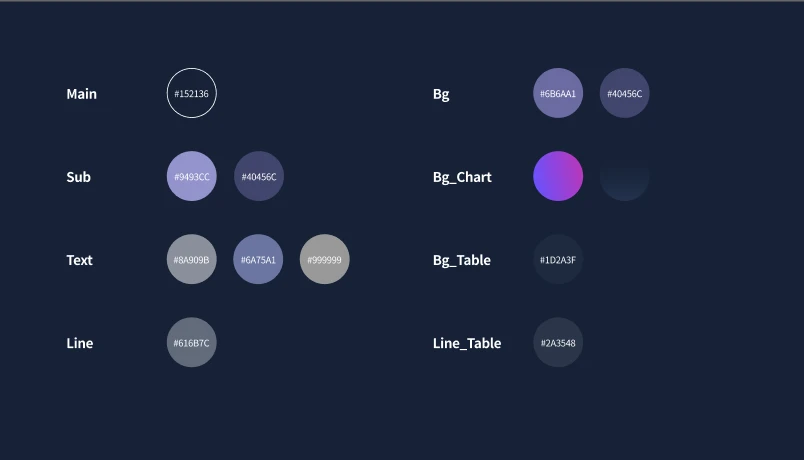Select the purple-pink gradient Bg_Chart swatch
The height and width of the screenshot is (460, 804).
[x=558, y=176]
